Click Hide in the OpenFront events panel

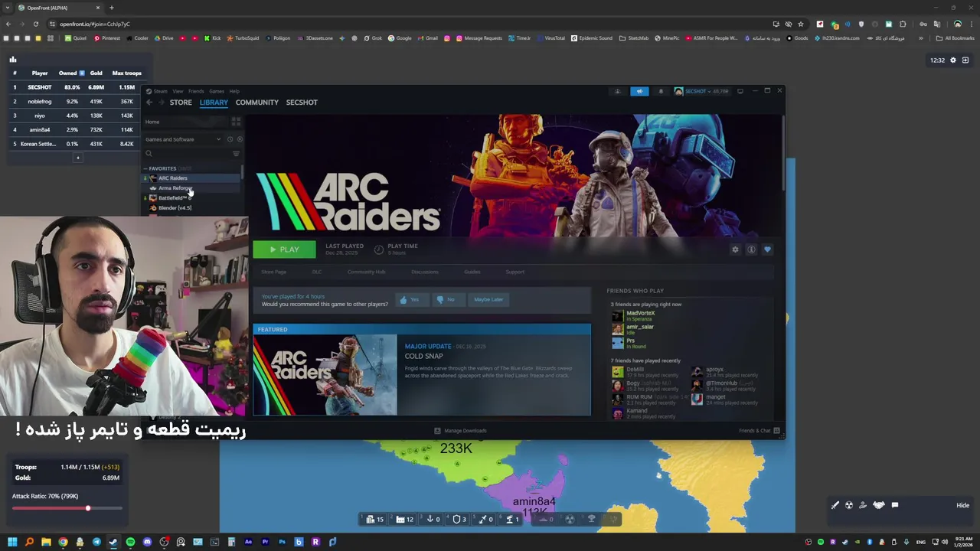click(x=962, y=505)
